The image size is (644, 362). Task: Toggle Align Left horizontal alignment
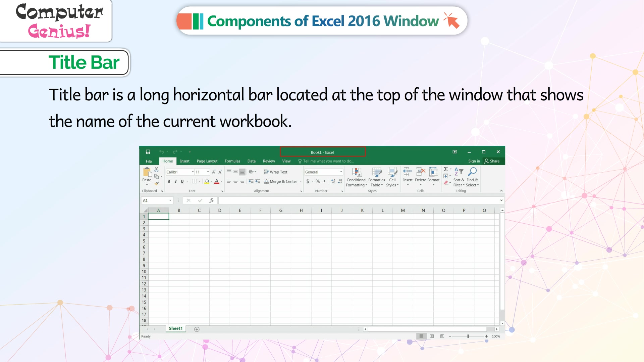point(229,181)
